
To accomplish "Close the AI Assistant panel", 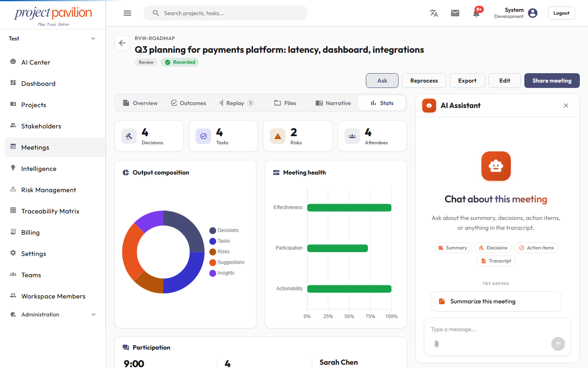I will pos(566,105).
